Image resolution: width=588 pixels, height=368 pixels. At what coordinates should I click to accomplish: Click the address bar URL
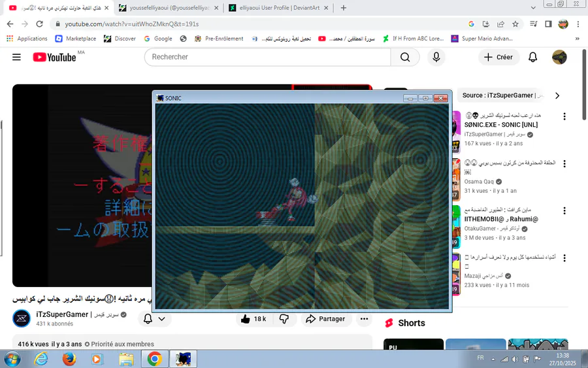[131, 24]
